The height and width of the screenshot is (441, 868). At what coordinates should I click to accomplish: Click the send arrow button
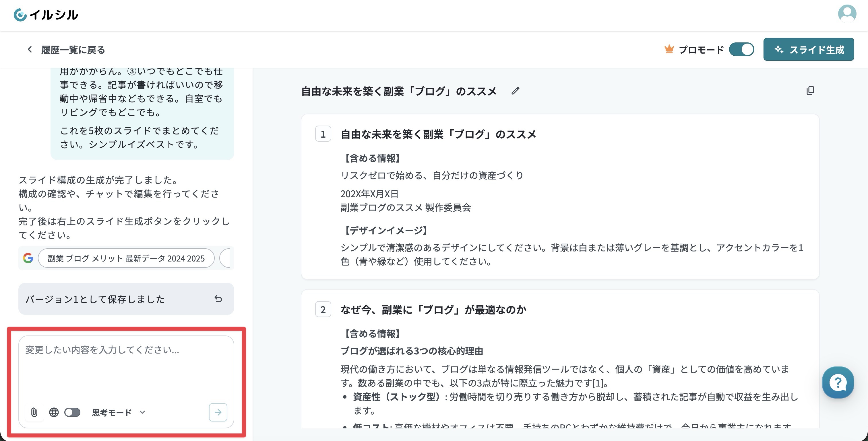(218, 412)
